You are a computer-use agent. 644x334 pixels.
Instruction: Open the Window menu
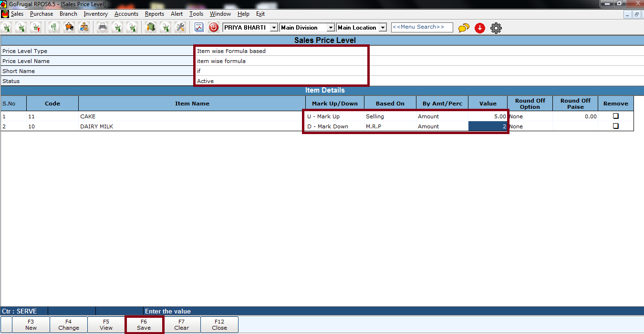click(x=220, y=14)
